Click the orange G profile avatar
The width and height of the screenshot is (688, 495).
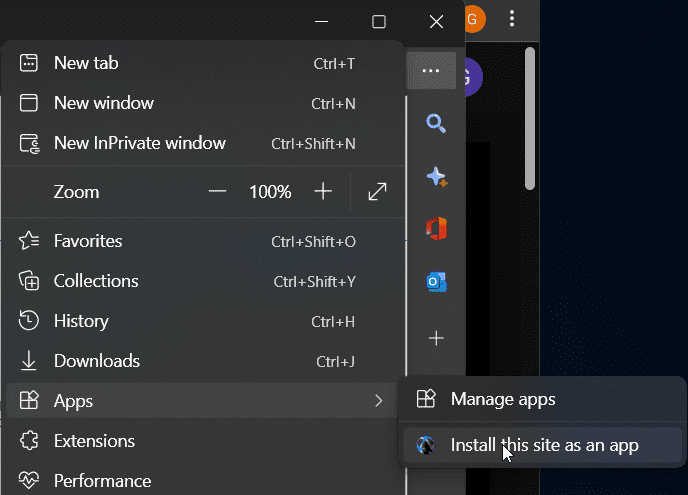coord(475,19)
